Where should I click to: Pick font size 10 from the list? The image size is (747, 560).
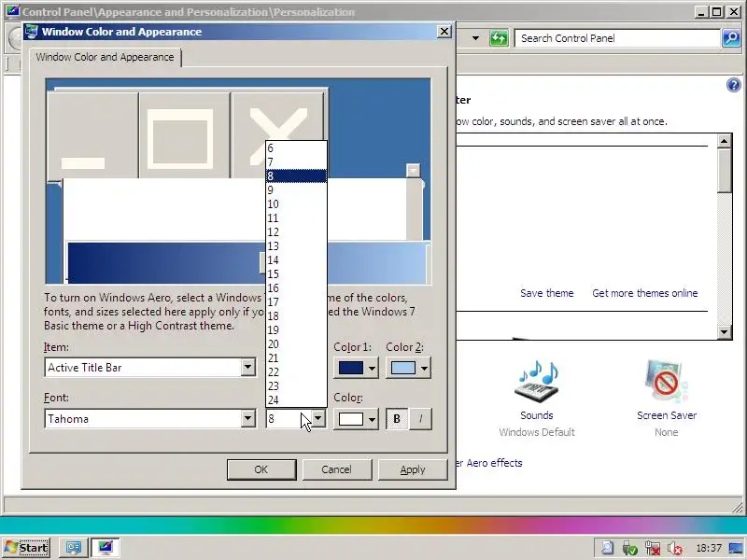(296, 203)
